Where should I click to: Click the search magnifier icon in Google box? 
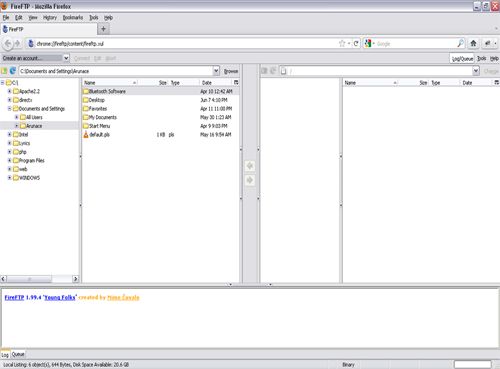click(461, 43)
